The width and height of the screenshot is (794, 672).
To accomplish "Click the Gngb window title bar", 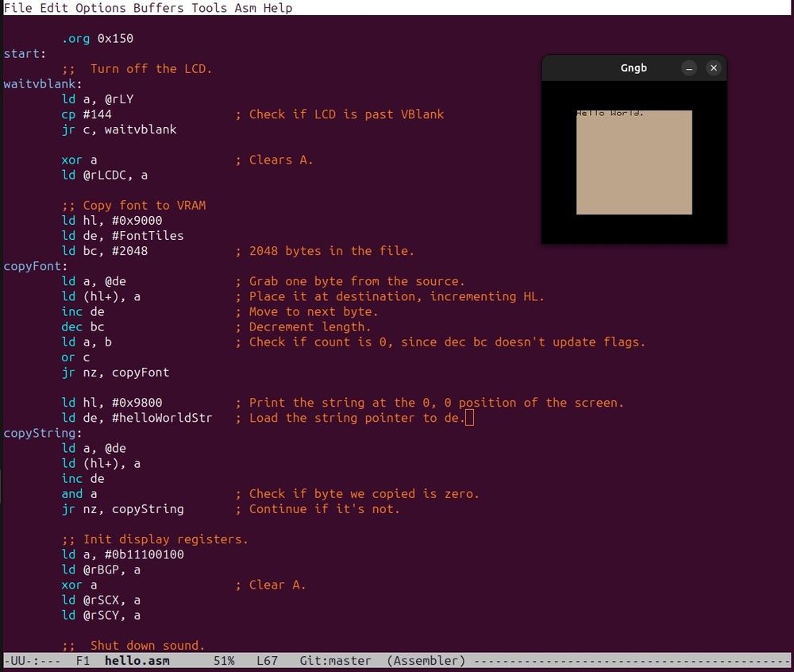I will (x=634, y=68).
